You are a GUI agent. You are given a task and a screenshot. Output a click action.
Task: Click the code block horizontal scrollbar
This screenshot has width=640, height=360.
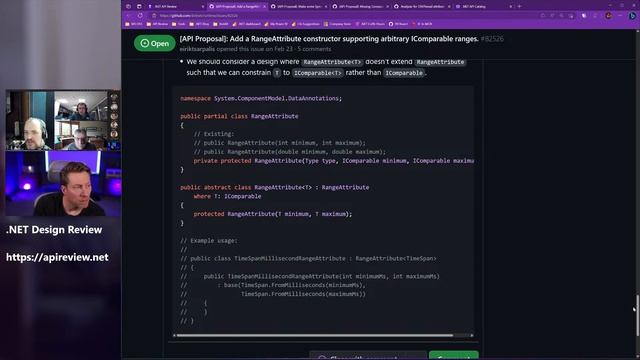(x=315, y=336)
